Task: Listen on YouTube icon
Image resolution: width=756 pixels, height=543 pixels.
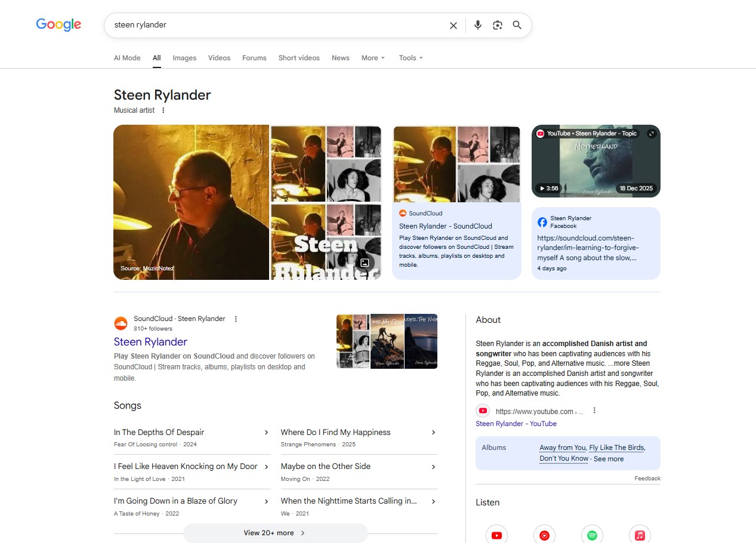Action: (x=496, y=535)
